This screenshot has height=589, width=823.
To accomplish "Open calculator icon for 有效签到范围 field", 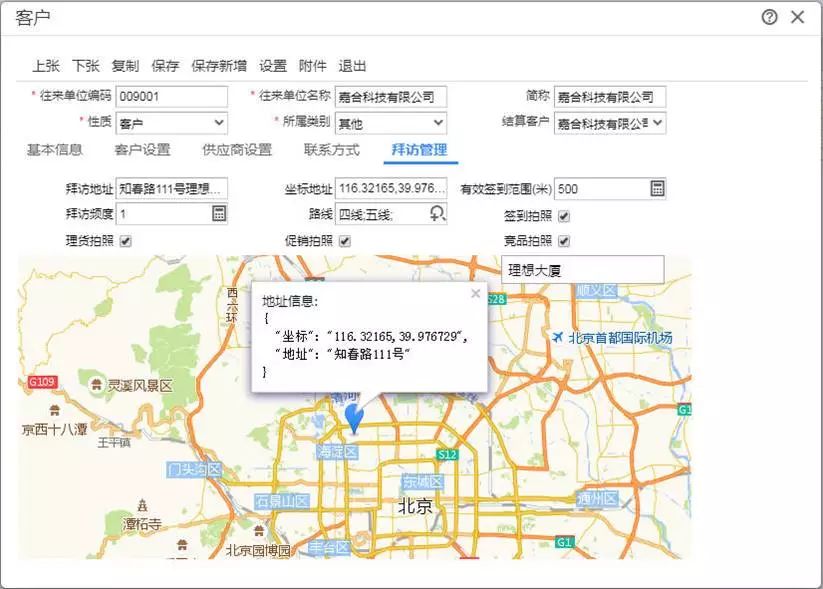I will click(x=657, y=189).
